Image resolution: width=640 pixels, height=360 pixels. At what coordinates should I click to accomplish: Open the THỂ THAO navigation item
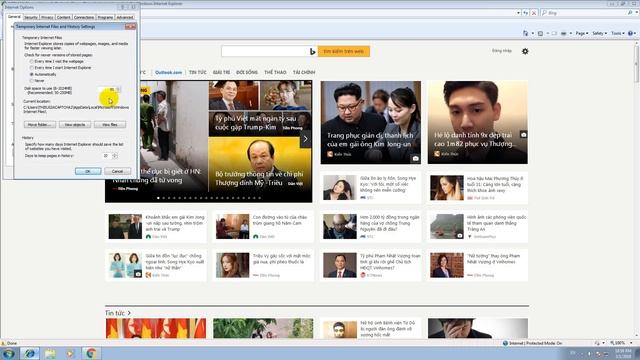pyautogui.click(x=275, y=72)
